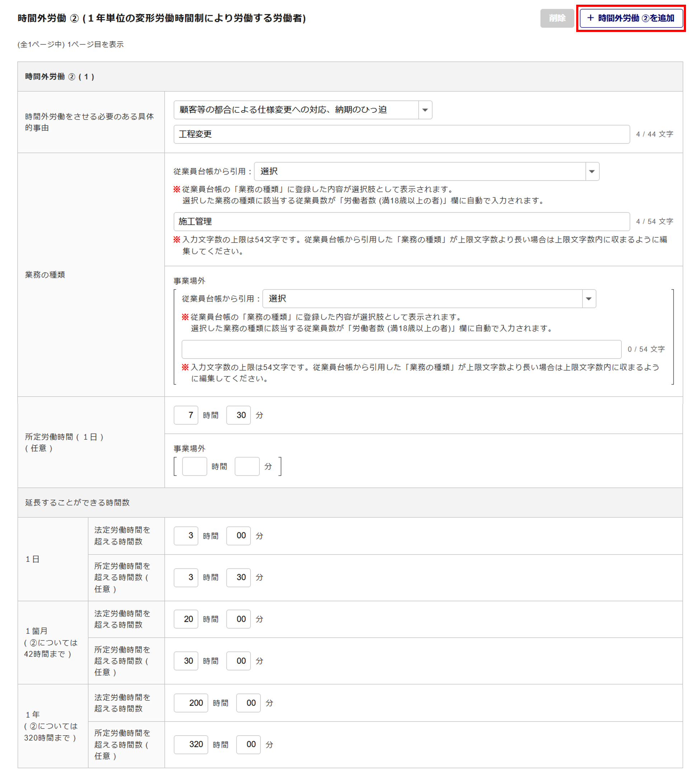The width and height of the screenshot is (700, 779).
Task: Click the 1日 所定労働時間 minutes field with 30
Action: point(239,577)
